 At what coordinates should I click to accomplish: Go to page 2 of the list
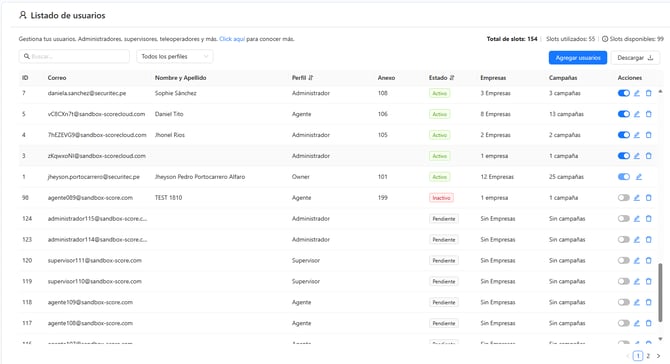coord(648,356)
